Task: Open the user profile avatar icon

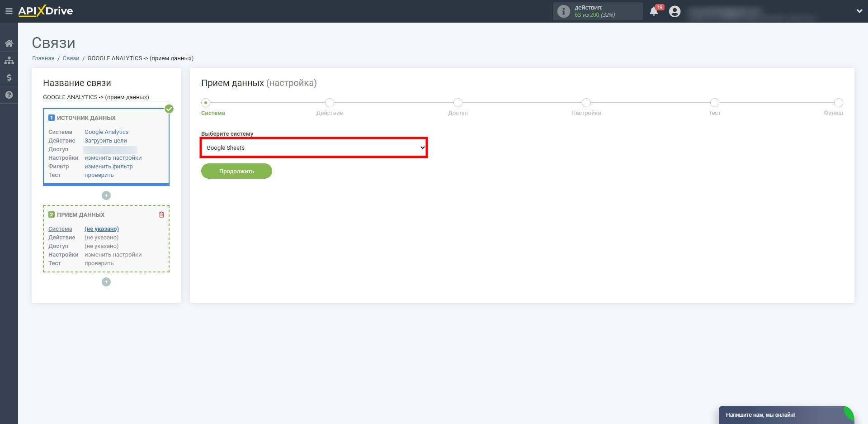Action: (x=675, y=11)
